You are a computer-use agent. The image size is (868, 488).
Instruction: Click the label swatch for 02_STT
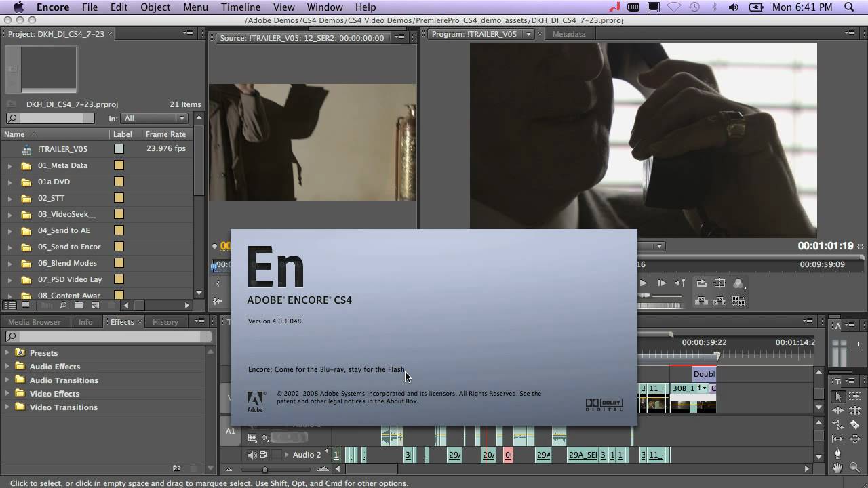tap(119, 198)
